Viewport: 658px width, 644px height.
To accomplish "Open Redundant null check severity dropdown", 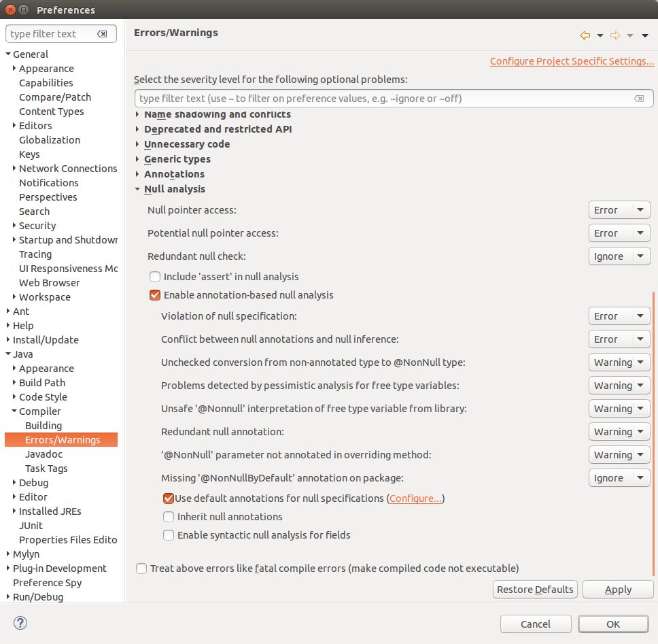I will [619, 256].
